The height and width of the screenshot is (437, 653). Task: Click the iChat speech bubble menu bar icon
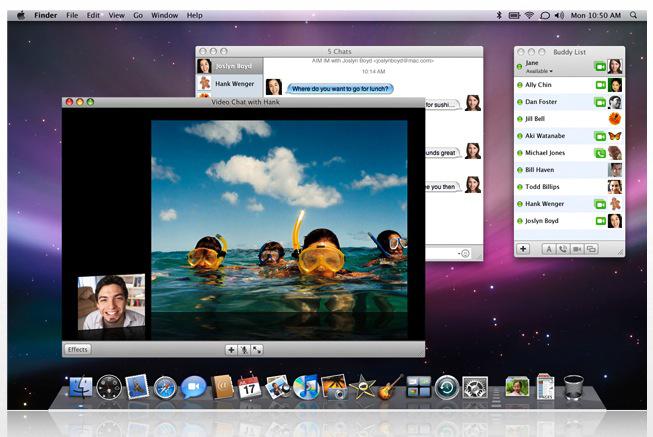(x=544, y=15)
